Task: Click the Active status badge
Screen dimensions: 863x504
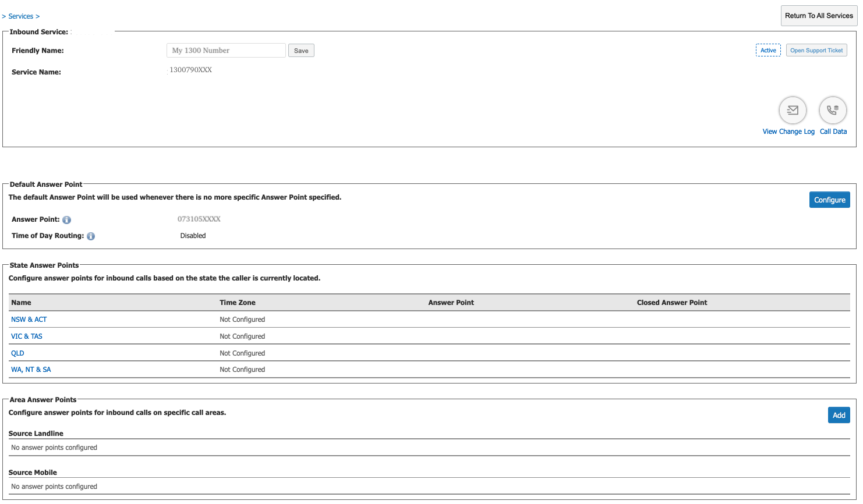Action: tap(768, 51)
